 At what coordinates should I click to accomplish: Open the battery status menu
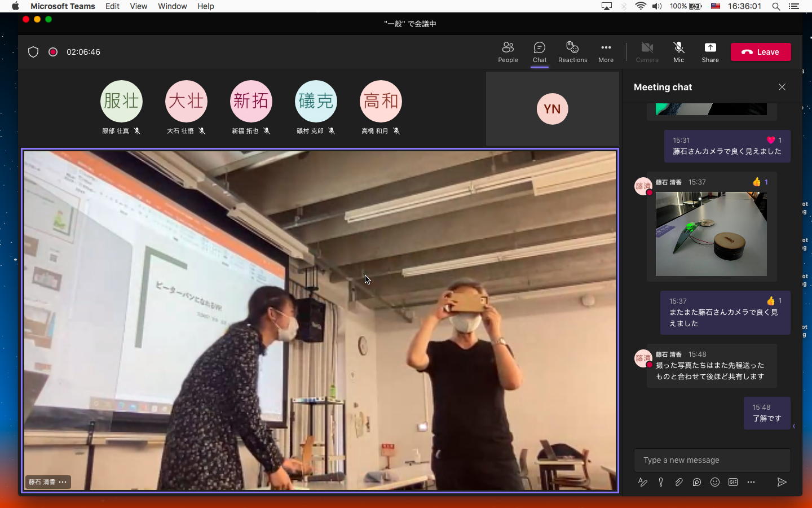[x=686, y=6]
